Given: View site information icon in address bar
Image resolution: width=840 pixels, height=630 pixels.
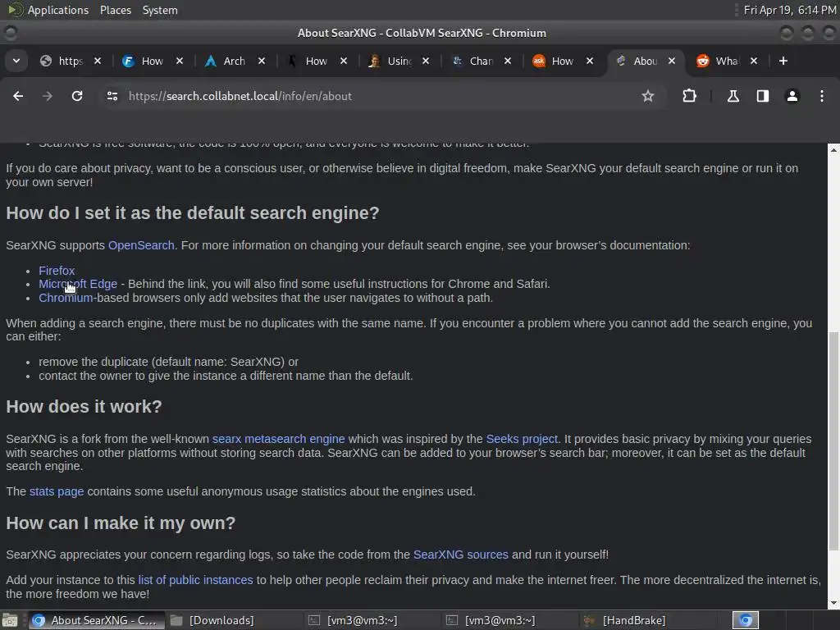Looking at the screenshot, I should [112, 96].
